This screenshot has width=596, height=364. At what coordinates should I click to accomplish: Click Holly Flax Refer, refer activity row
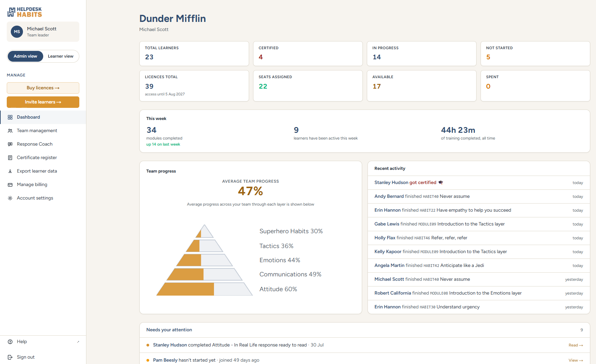[x=479, y=238]
